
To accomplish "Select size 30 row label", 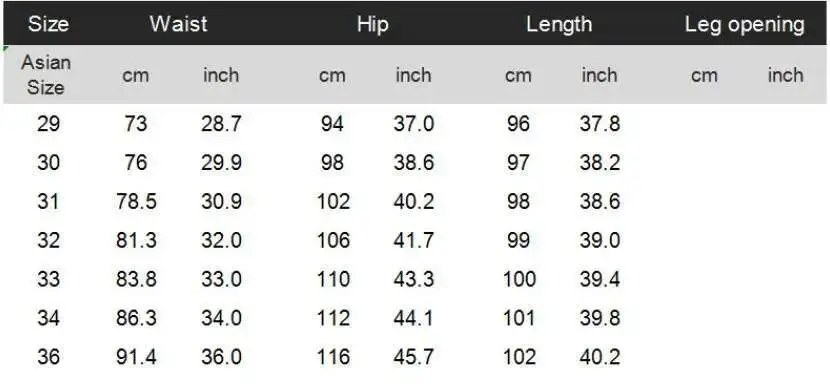I will (x=48, y=163).
